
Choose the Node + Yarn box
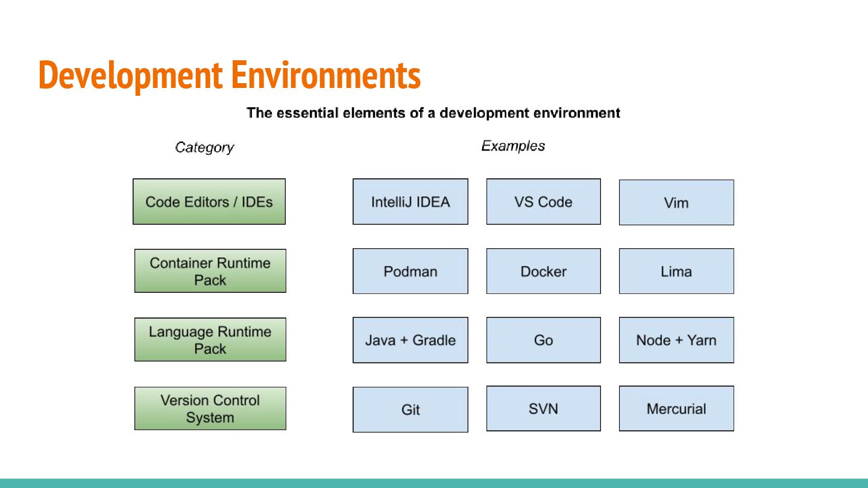point(676,340)
